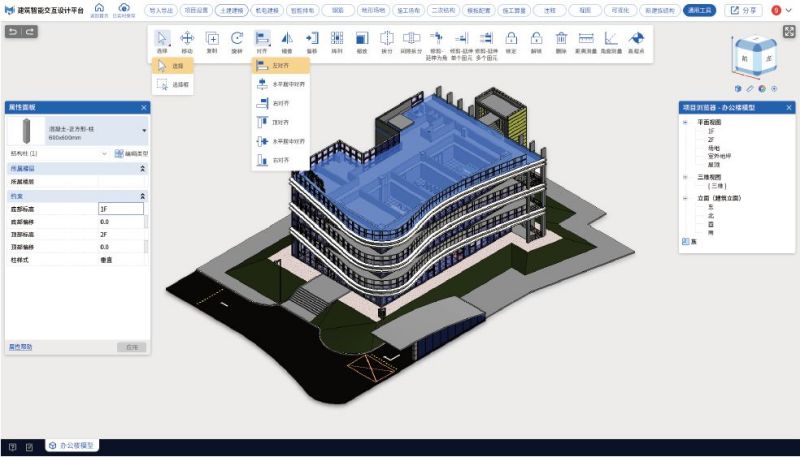
Task: Switch to the 土建建模 ribbon tab
Action: 231,10
